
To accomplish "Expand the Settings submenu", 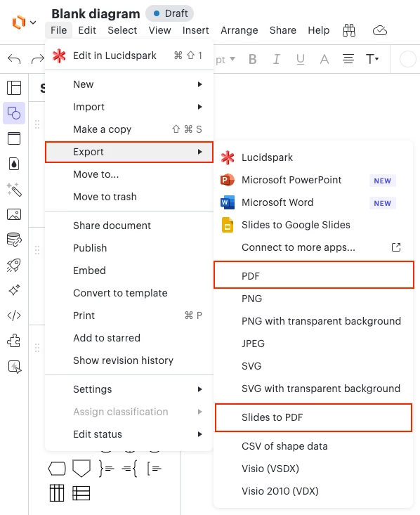I will (x=129, y=389).
